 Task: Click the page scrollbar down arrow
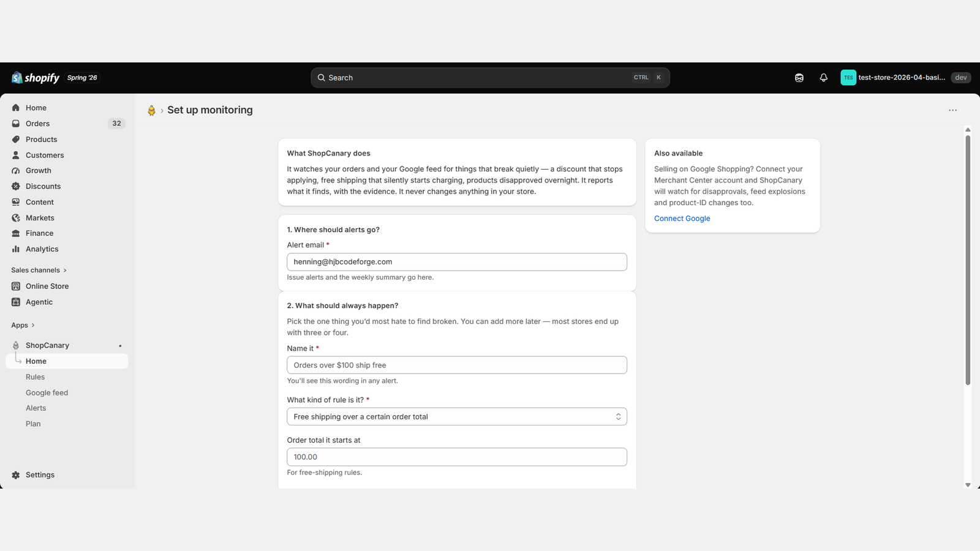click(x=968, y=485)
